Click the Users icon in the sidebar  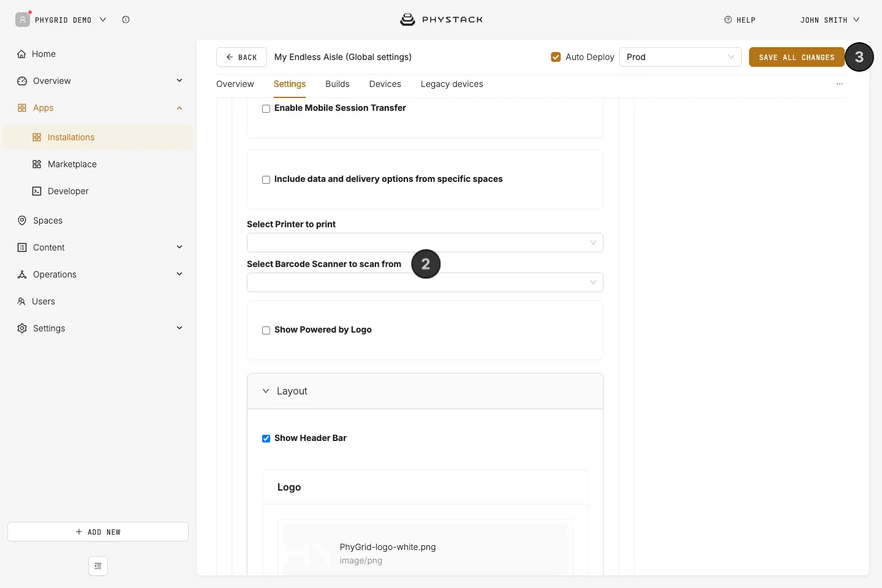(x=21, y=301)
